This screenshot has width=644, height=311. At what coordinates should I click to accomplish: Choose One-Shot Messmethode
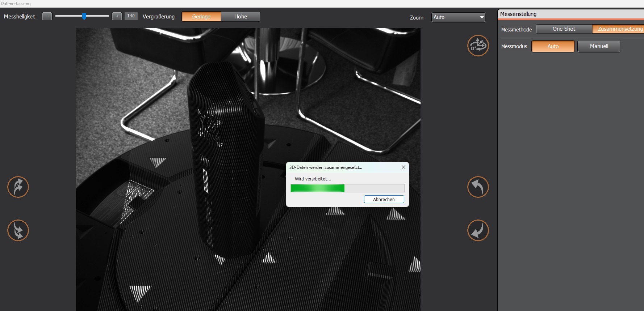tap(564, 29)
